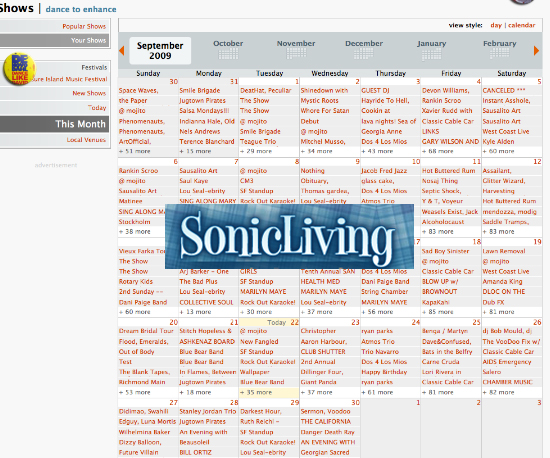Expand +51 more shows on August 30
Image resolution: width=550 pixels, height=458 pixels.
point(135,151)
